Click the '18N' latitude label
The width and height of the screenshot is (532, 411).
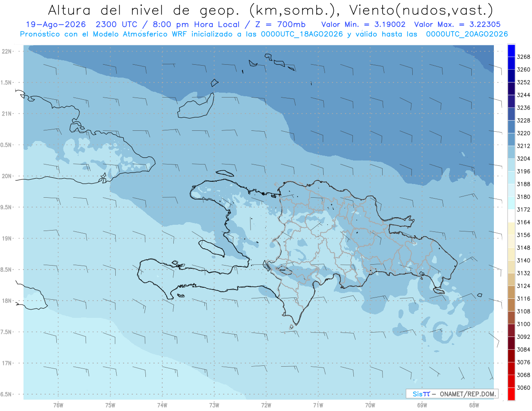click(8, 301)
